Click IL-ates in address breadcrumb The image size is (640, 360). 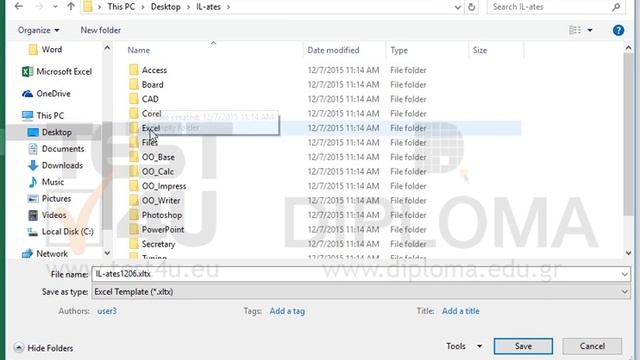pyautogui.click(x=209, y=7)
